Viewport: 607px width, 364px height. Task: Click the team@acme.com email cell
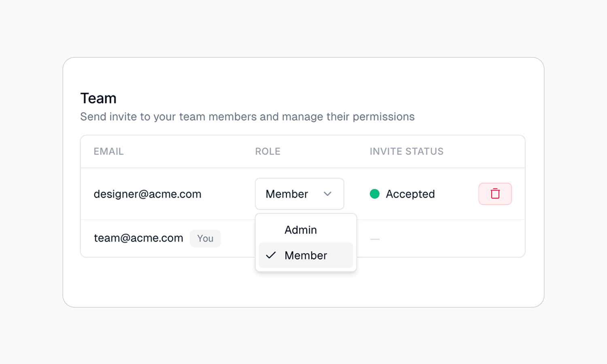tap(138, 238)
